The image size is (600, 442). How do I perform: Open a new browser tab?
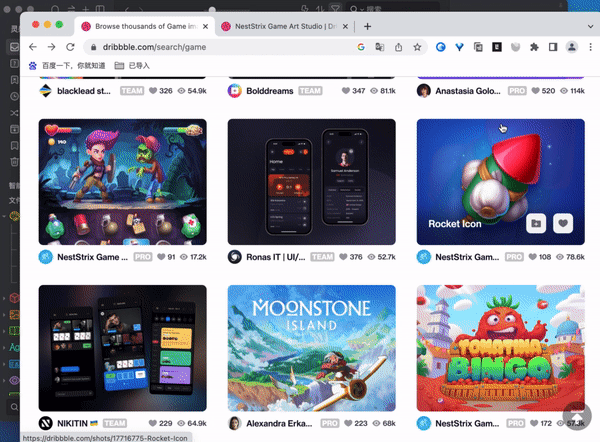coord(367,26)
